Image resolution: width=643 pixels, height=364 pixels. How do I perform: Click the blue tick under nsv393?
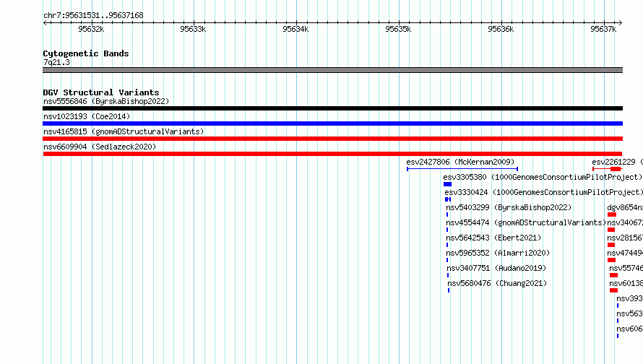[x=618, y=305]
